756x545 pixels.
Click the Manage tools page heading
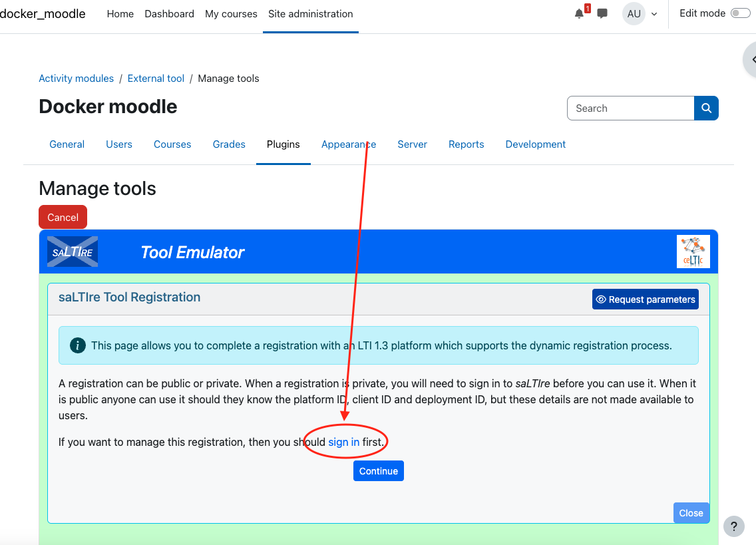point(97,188)
